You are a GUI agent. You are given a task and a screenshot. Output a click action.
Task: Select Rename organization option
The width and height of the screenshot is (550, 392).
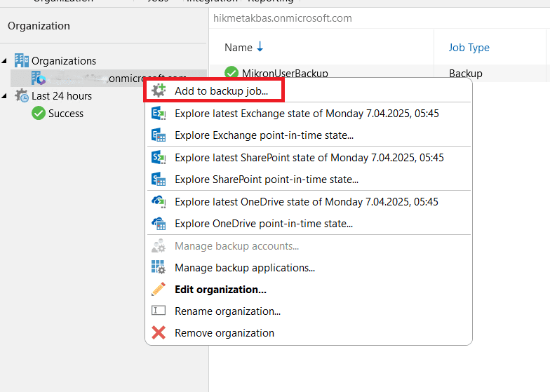coord(227,311)
